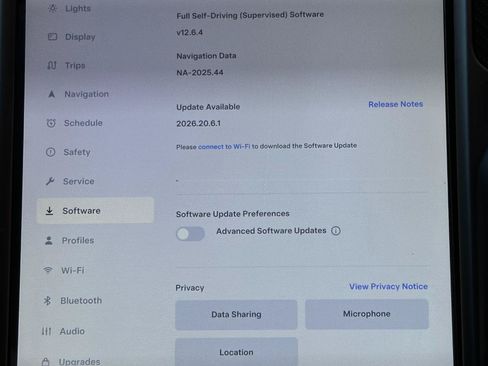
Task: Tap the Navigation arrow icon
Action: [x=51, y=94]
